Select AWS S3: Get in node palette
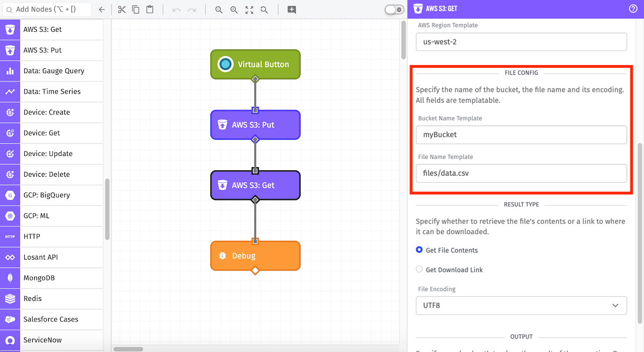Screen dimensions: 644x352 coord(52,30)
